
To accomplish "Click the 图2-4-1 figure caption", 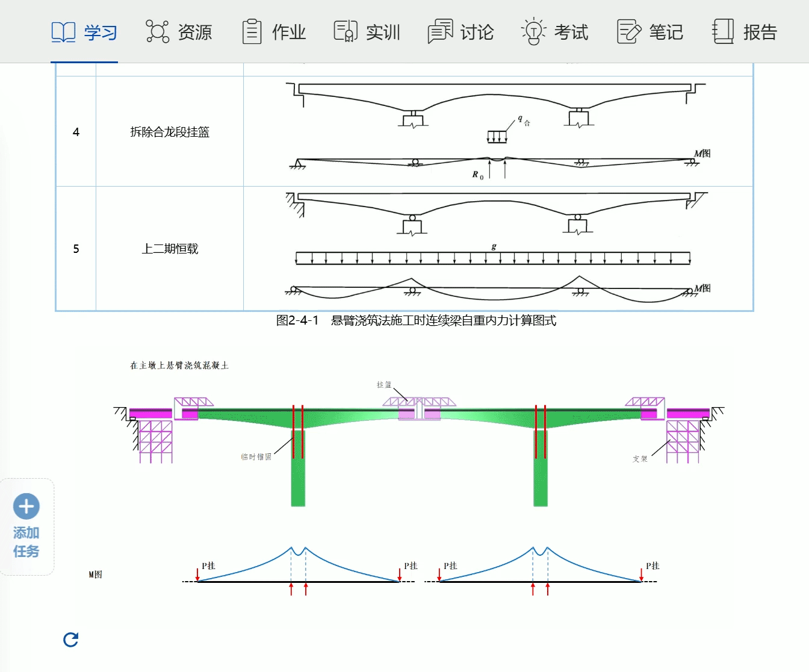I will [x=416, y=320].
